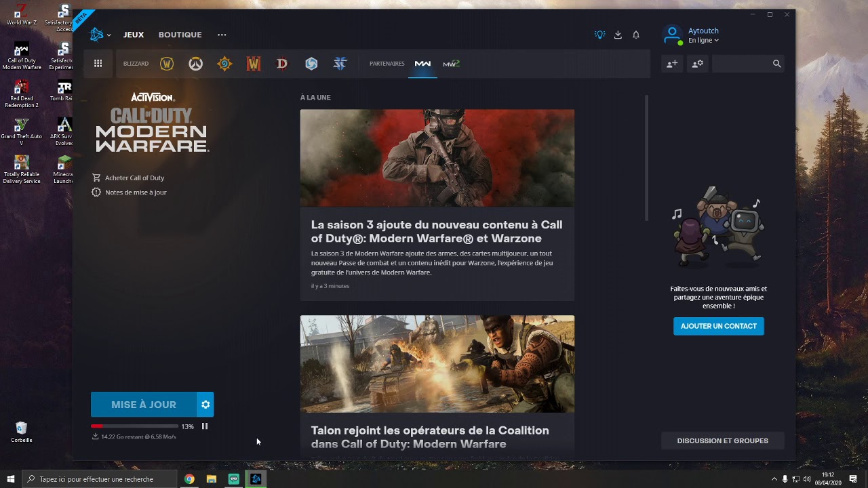The width and height of the screenshot is (868, 488).
Task: Open the three-dots more menu
Action: (222, 35)
